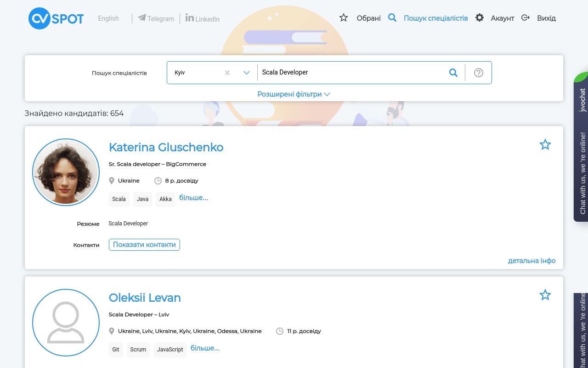Image resolution: width=588 pixels, height=368 pixels.
Task: Click the Telegram paper plane icon
Action: pyautogui.click(x=142, y=18)
